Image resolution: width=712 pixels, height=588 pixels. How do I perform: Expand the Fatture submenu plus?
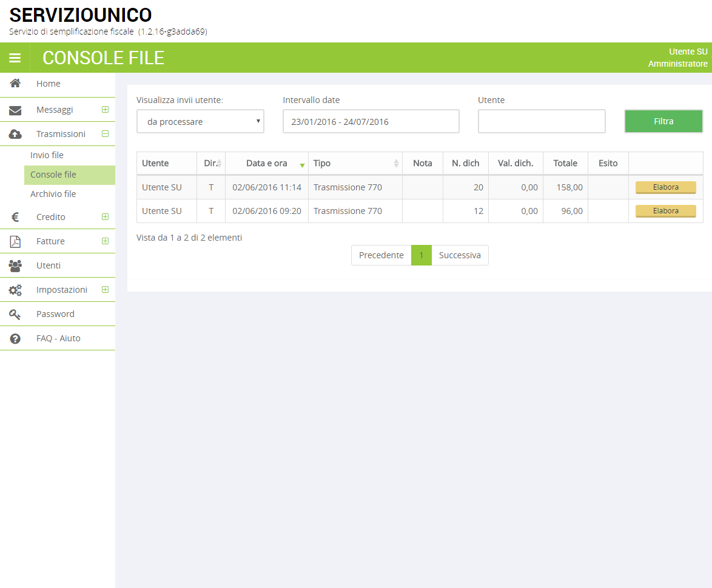(x=106, y=241)
